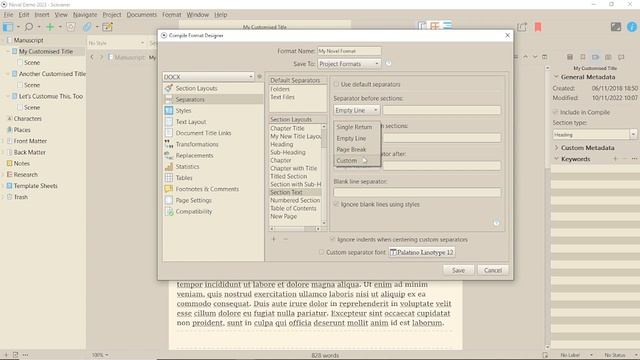Collapse the General Metadata section
The image size is (640, 360).
pyautogui.click(x=556, y=77)
